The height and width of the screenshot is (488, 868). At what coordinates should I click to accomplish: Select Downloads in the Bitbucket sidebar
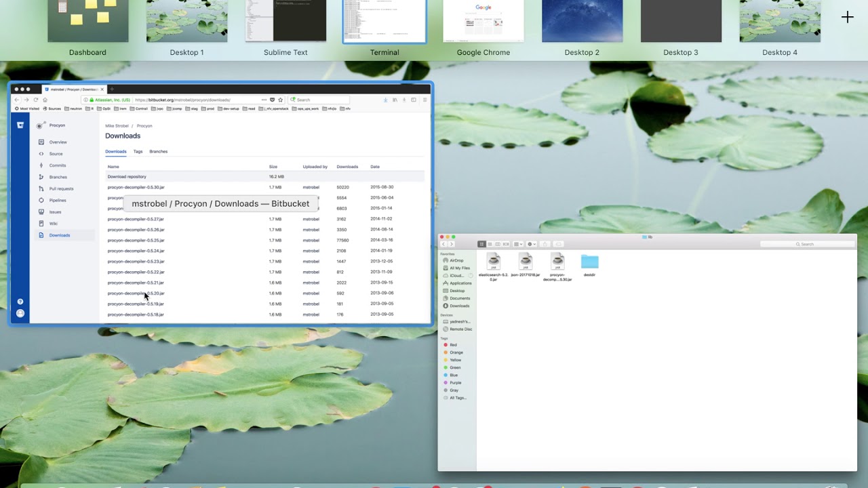(x=60, y=235)
